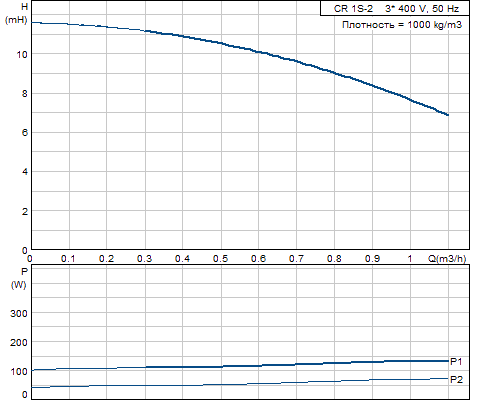Screen dimensions: 500x400
Task: Click the 0.8 tick on the flow axis
Action: click(x=334, y=259)
